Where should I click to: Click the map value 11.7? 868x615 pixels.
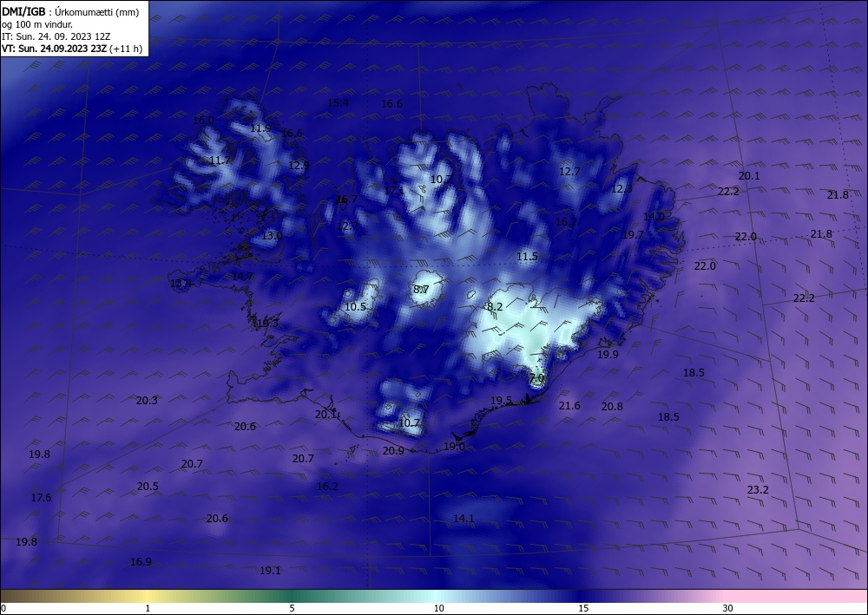pos(220,160)
